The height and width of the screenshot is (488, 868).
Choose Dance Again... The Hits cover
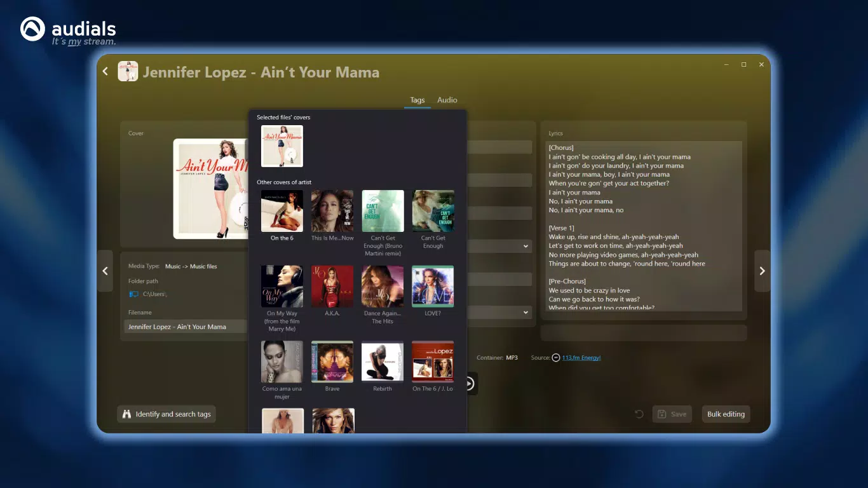click(x=383, y=287)
